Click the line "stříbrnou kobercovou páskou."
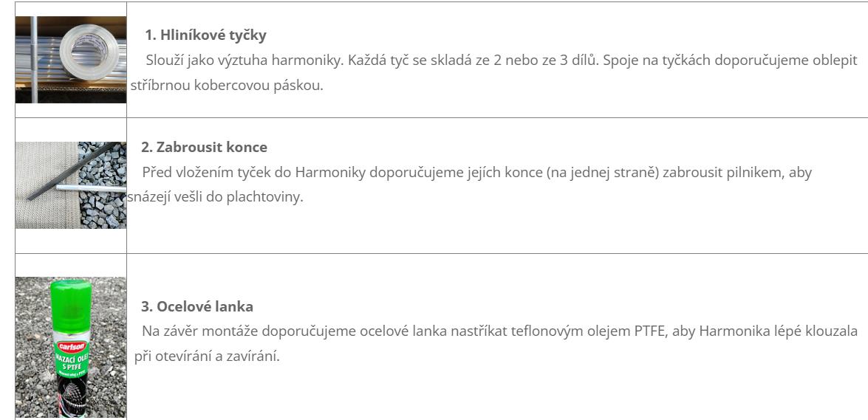The image size is (868, 420). [x=227, y=86]
